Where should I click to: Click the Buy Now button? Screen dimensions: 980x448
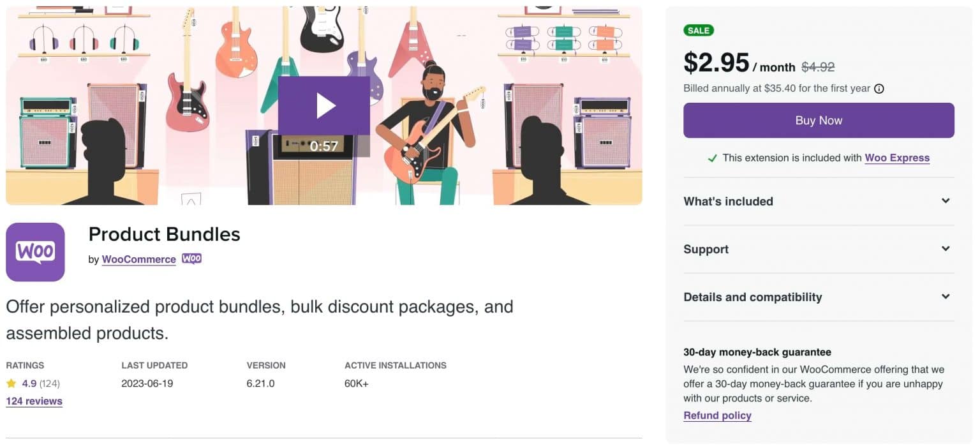coord(819,120)
